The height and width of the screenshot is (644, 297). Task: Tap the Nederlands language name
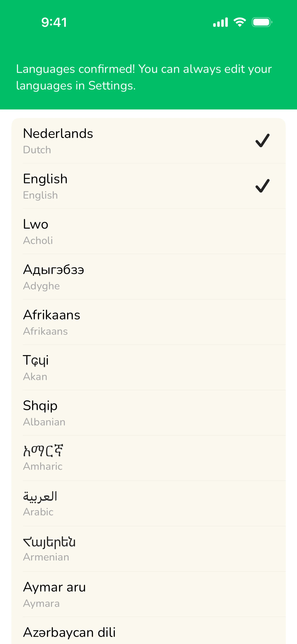(58, 133)
